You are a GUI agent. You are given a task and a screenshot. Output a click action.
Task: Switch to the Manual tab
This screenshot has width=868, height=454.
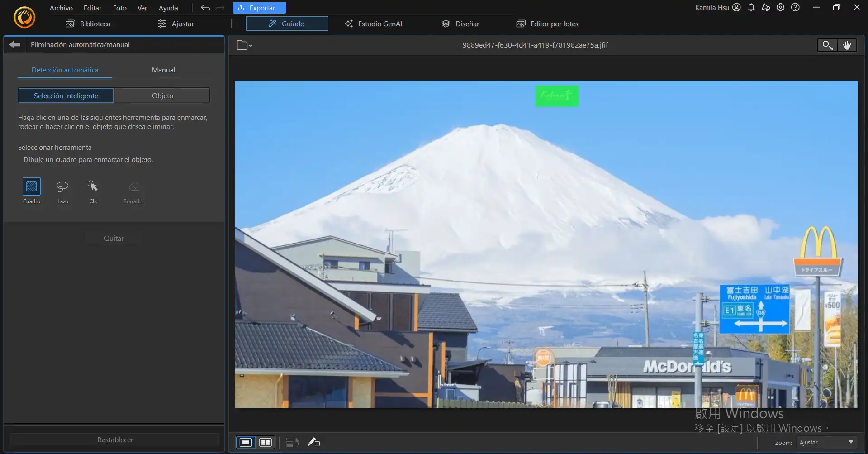(x=164, y=70)
